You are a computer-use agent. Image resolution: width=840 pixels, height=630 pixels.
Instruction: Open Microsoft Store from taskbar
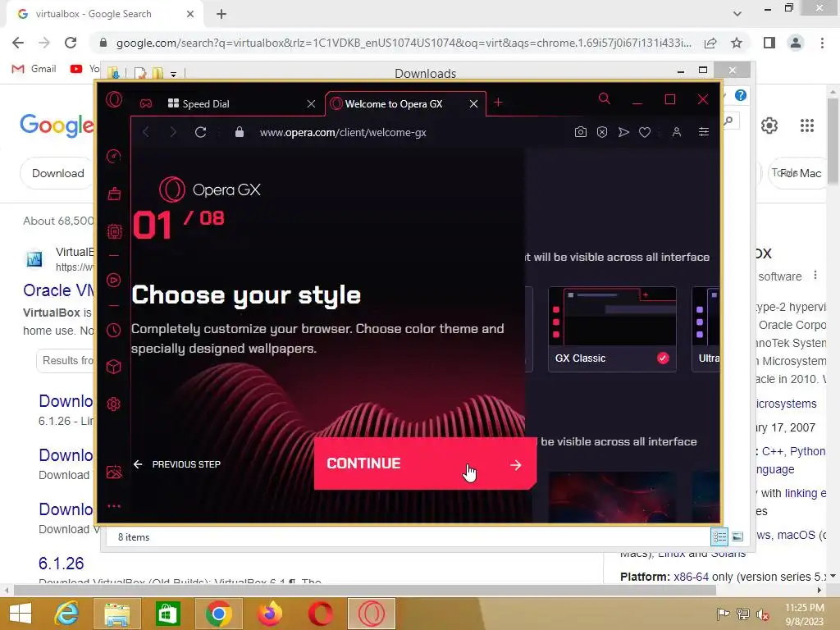click(x=167, y=614)
